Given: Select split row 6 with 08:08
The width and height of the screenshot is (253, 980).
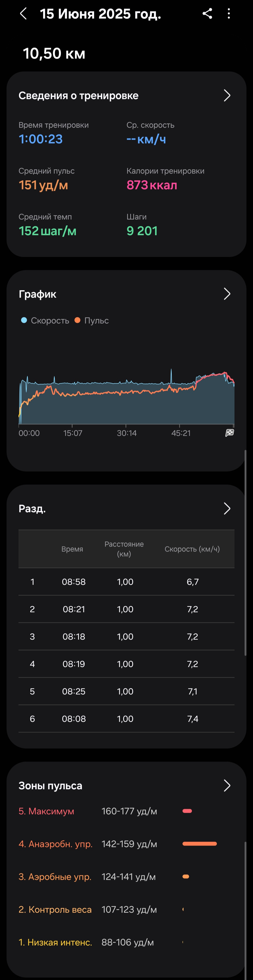Looking at the screenshot, I should point(126,719).
